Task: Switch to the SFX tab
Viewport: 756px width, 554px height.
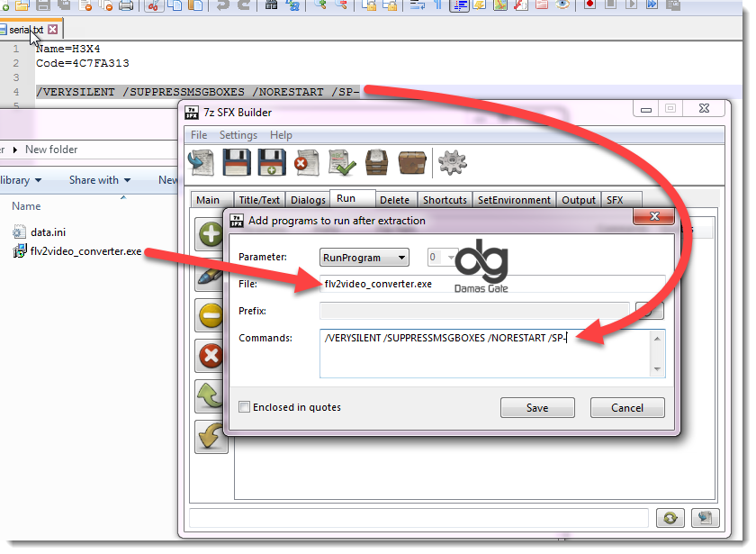Action: click(615, 200)
